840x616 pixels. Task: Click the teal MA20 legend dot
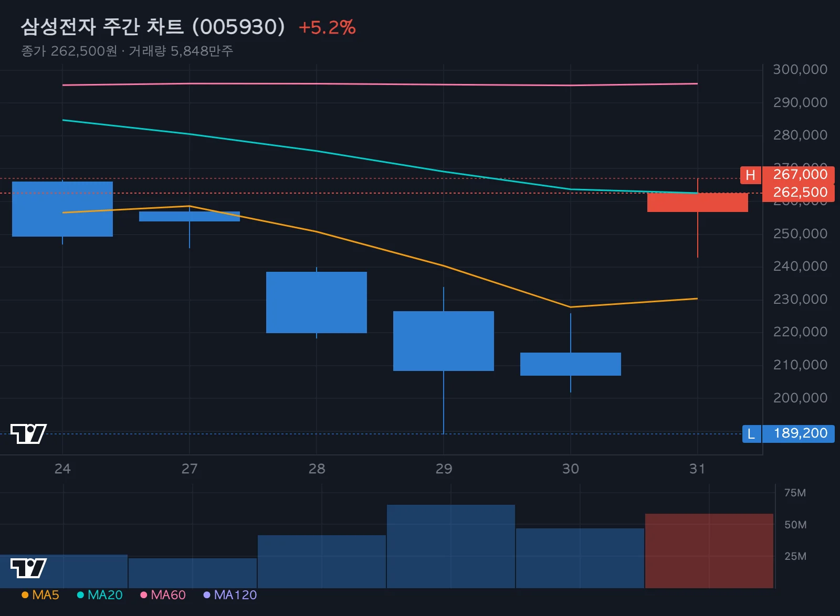[x=80, y=595]
